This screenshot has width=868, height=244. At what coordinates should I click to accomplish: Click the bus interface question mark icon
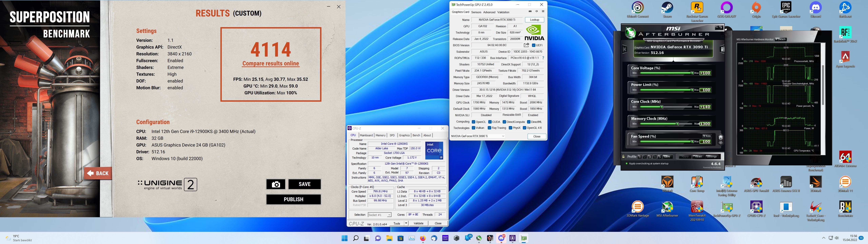[543, 58]
